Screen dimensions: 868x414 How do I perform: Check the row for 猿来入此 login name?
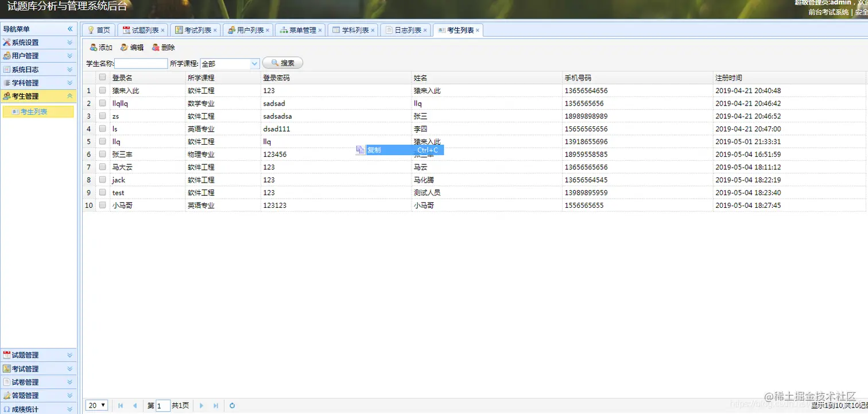coord(103,91)
